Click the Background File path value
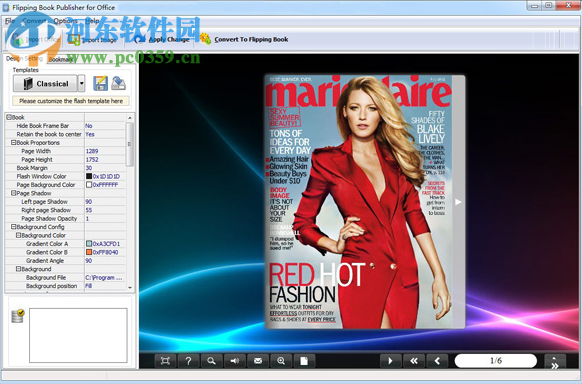 coord(105,278)
